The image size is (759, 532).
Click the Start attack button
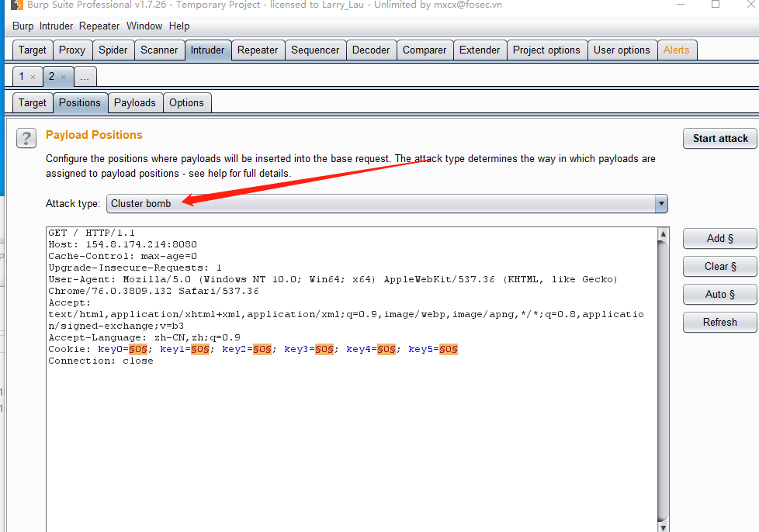(720, 138)
